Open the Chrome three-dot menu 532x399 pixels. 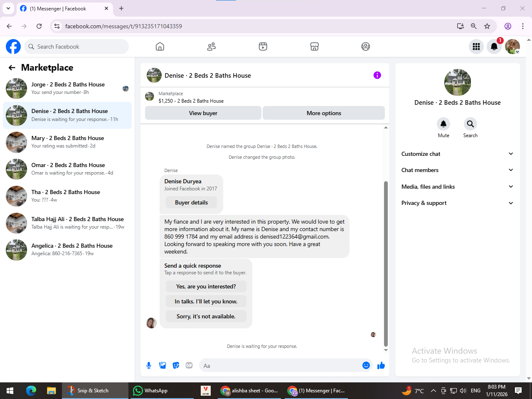click(523, 26)
